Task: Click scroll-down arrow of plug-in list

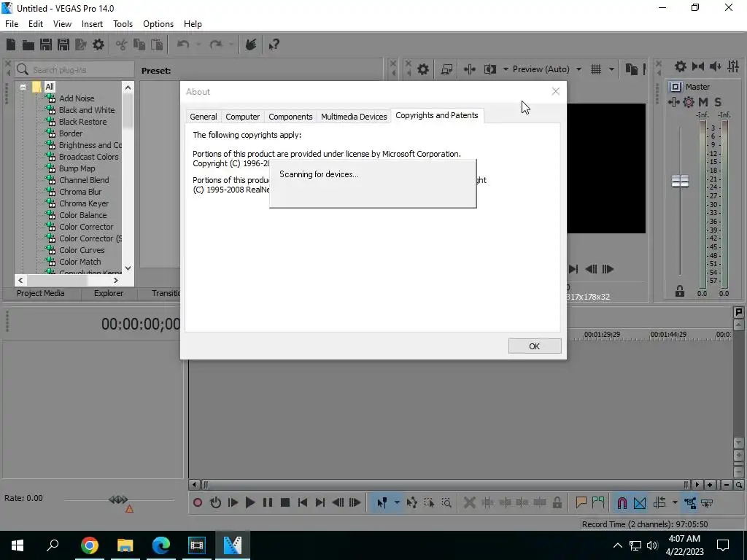Action: click(x=128, y=268)
